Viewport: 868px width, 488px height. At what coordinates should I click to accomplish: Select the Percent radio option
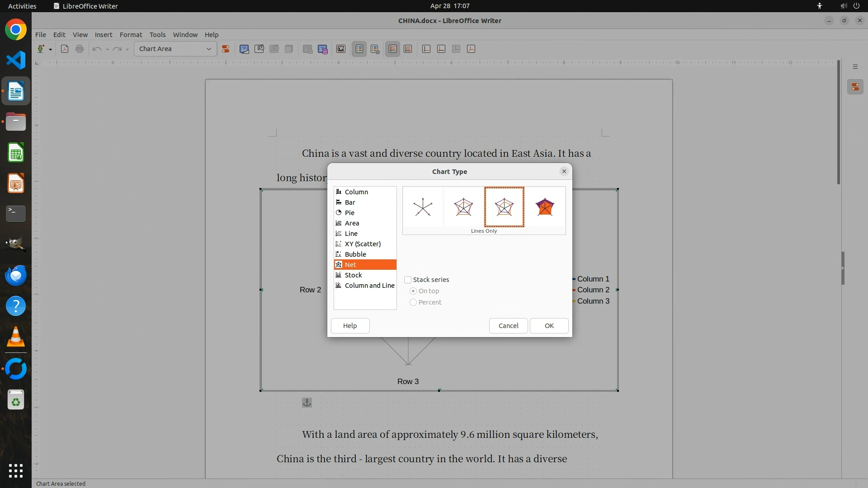[413, 302]
